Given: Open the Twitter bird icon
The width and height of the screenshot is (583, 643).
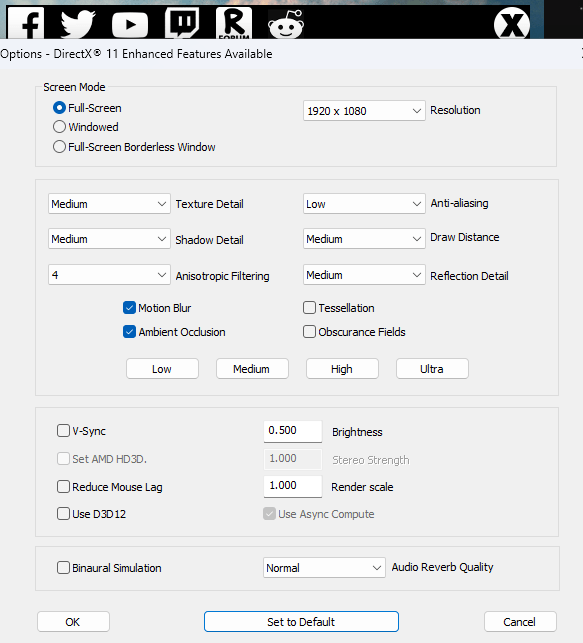Looking at the screenshot, I should (77, 24).
